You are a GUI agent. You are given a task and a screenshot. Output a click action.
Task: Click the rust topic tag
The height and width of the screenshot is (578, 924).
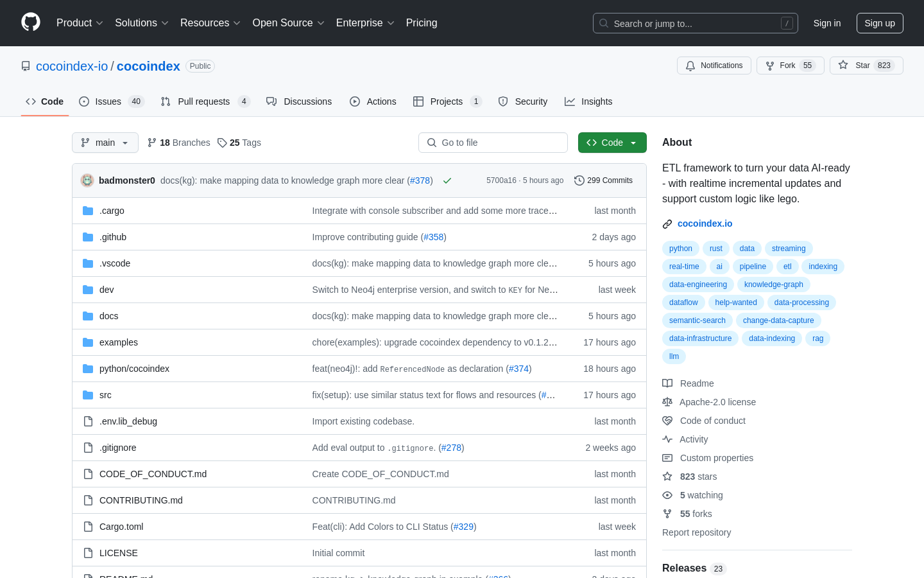coord(716,249)
